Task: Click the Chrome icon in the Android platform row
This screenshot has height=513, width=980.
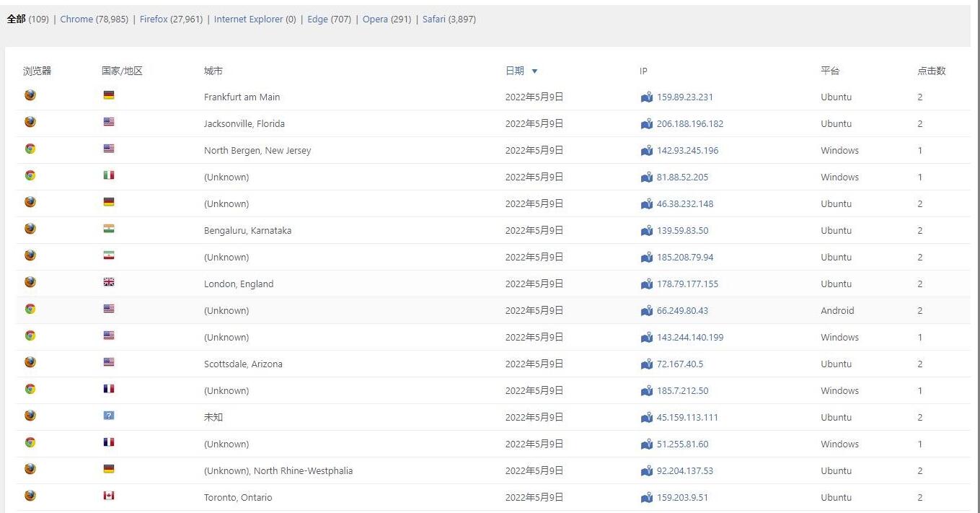Action: pyautogui.click(x=30, y=309)
